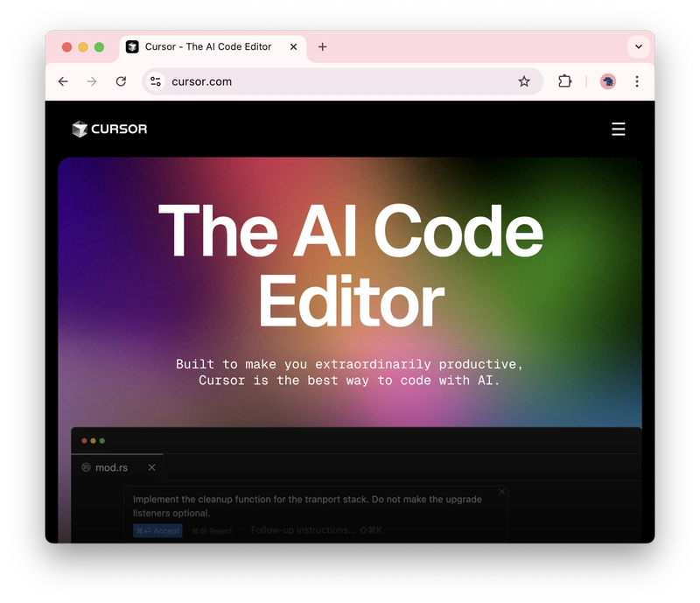This screenshot has height=603, width=700.
Task: Click the text "Cursor is the best way to code with AI."
Action: point(349,381)
